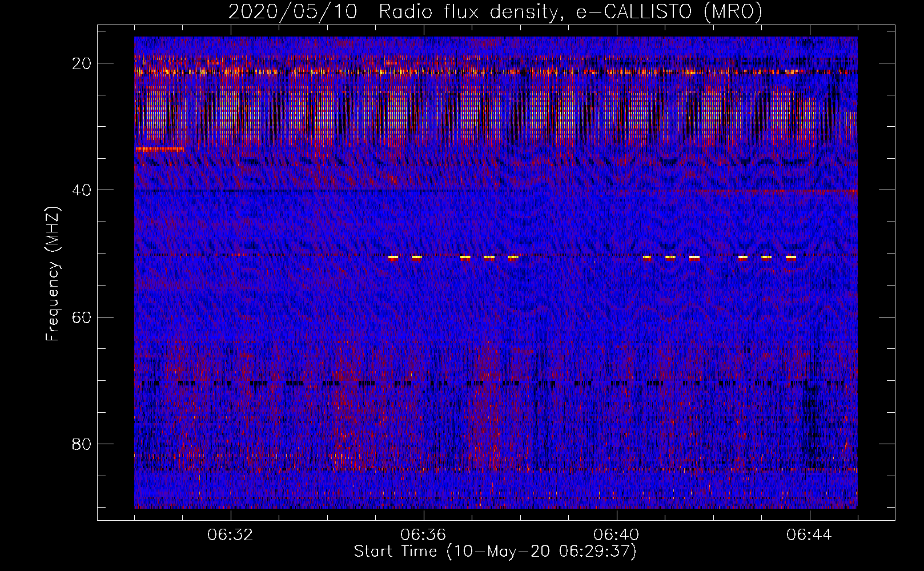Click the 06:44 time tick label
924x571 pixels.
809,535
